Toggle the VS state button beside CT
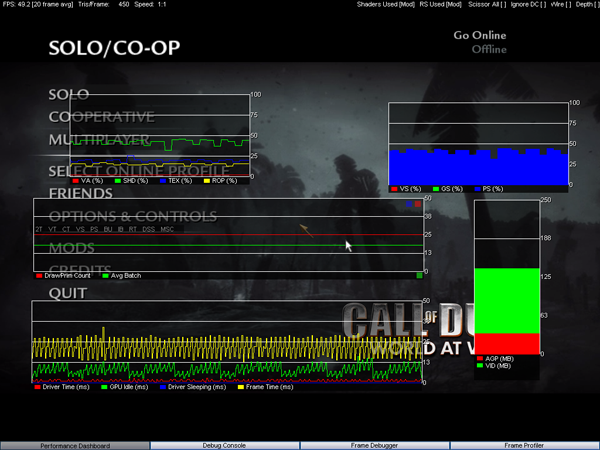 80,229
